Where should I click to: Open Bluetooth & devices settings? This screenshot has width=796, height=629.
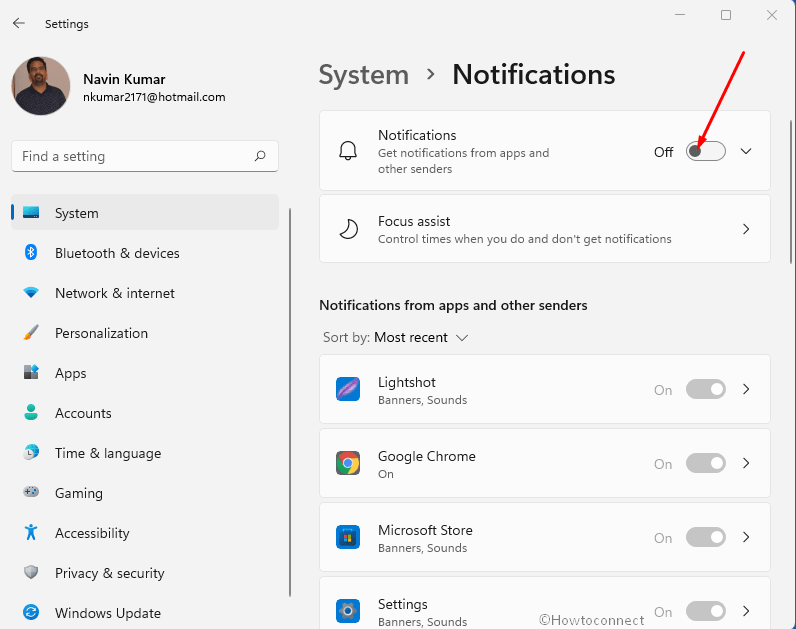[145, 252]
